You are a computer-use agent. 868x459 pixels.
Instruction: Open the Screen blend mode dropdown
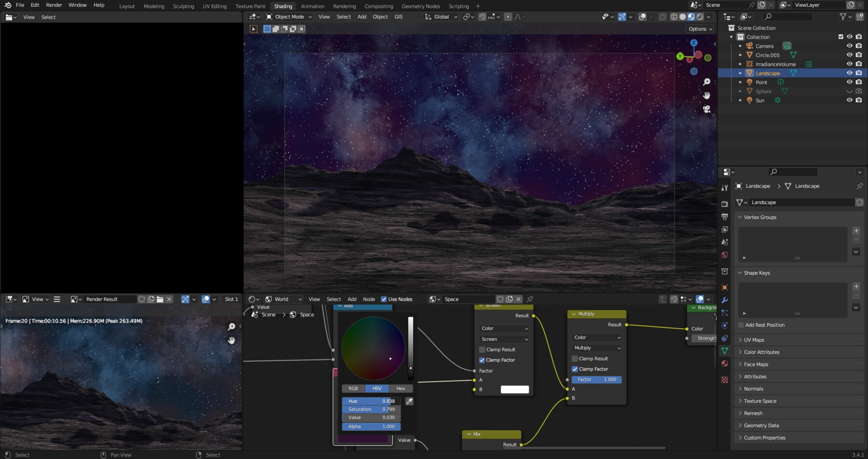[504, 339]
